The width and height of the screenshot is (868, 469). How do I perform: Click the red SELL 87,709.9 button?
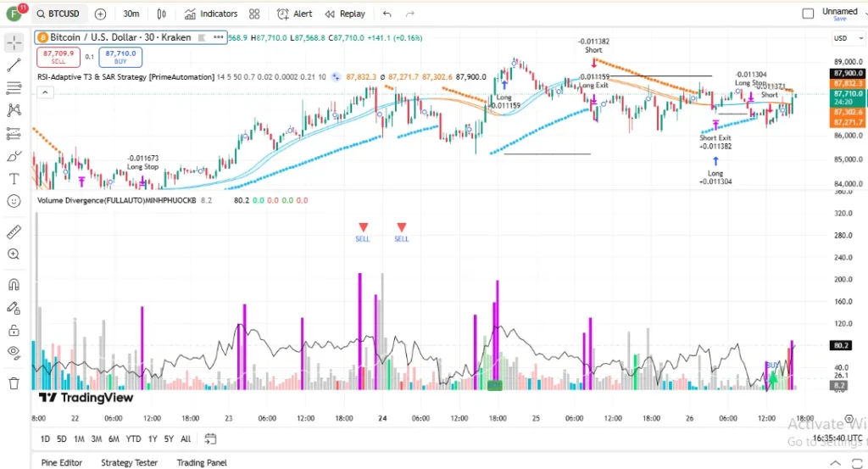click(x=58, y=57)
